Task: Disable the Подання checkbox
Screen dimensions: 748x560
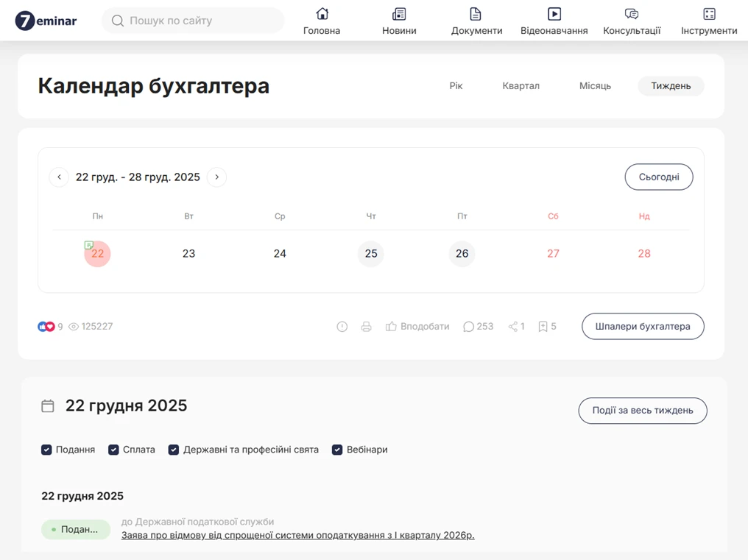Action: [x=46, y=449]
